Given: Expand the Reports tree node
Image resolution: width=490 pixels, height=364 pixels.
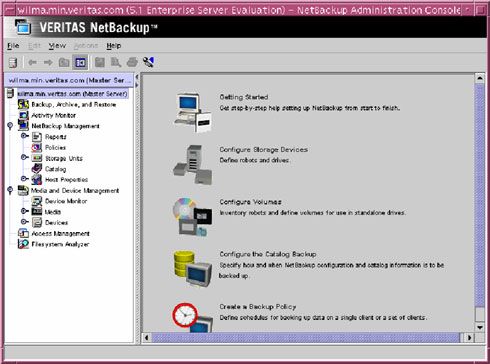Looking at the screenshot, I should (24, 136).
